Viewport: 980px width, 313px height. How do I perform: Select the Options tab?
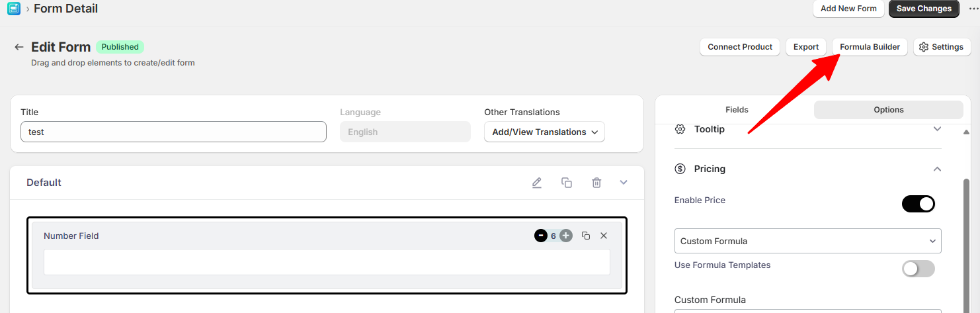pyautogui.click(x=888, y=110)
